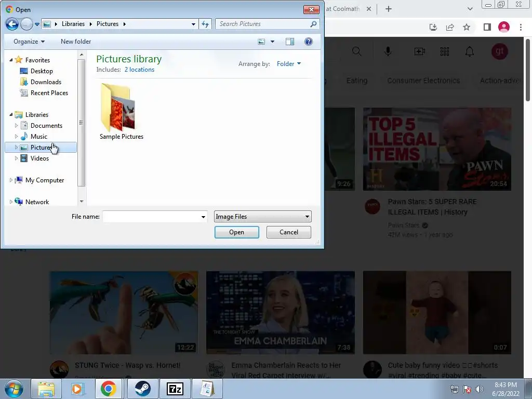Collapse the Favorites group
The width and height of the screenshot is (532, 399).
pyautogui.click(x=11, y=60)
